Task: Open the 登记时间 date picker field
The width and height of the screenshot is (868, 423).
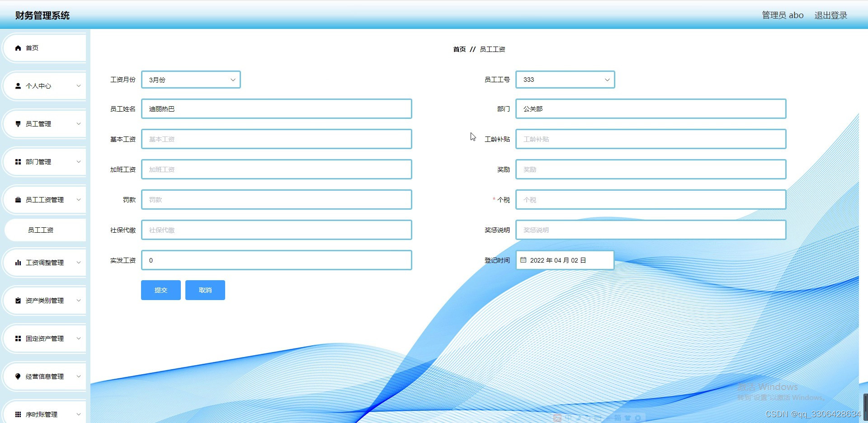Action: [565, 260]
